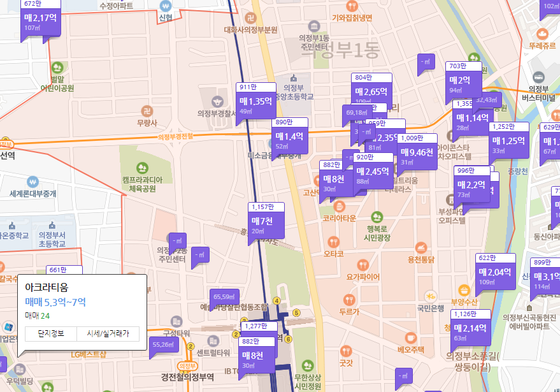This screenshot has width=560, height=392.
Task: Click the 세계론대부중개 bank icon
Action: pyautogui.click(x=33, y=182)
